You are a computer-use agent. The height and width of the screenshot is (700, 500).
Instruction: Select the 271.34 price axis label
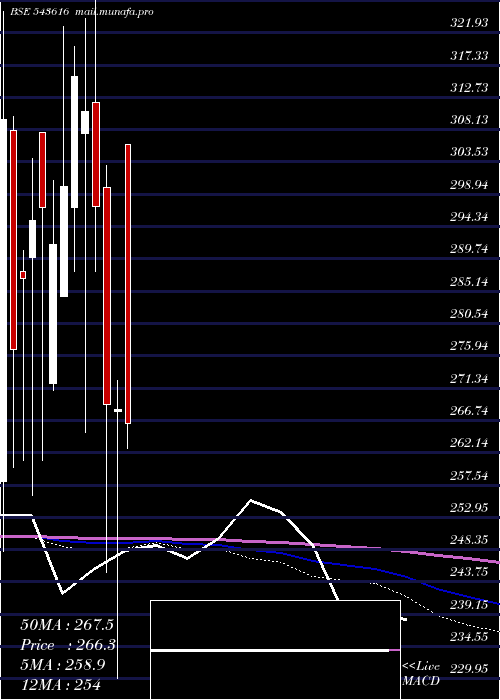pos(469,379)
